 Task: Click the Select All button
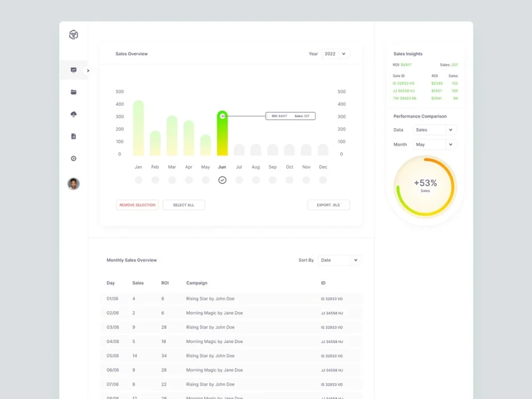(x=184, y=205)
